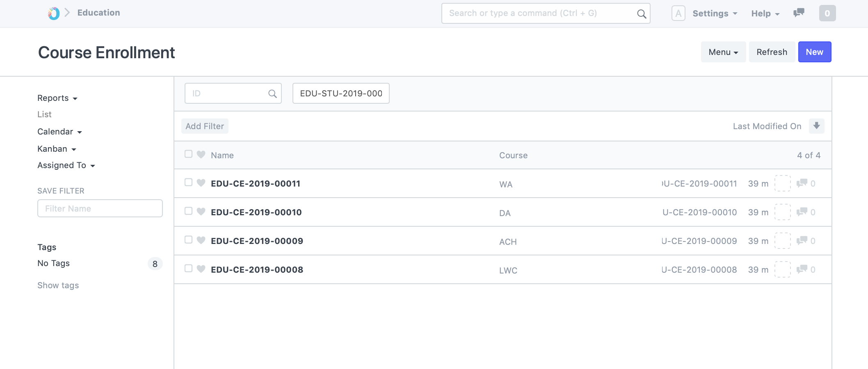
Task: Click heart icon for EDU-CE-2019-00009
Action: pyautogui.click(x=201, y=240)
